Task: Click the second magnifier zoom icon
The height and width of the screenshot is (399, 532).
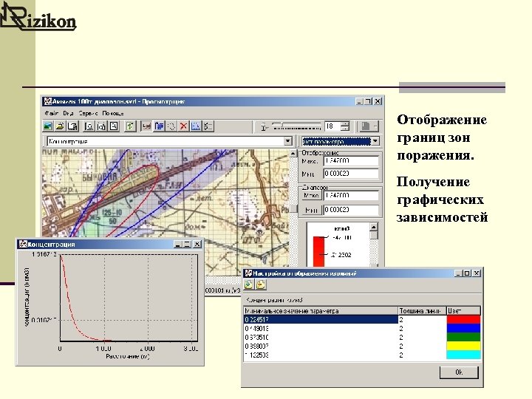Action: tap(101, 126)
